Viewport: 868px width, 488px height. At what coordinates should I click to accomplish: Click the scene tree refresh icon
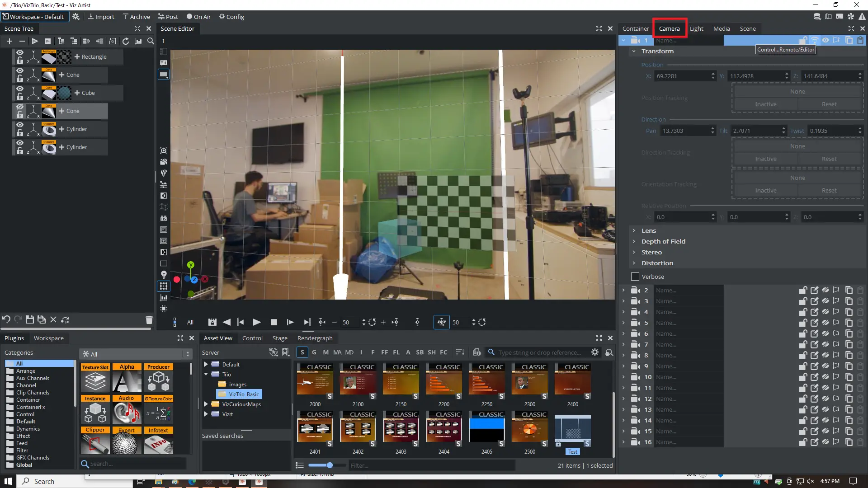125,41
